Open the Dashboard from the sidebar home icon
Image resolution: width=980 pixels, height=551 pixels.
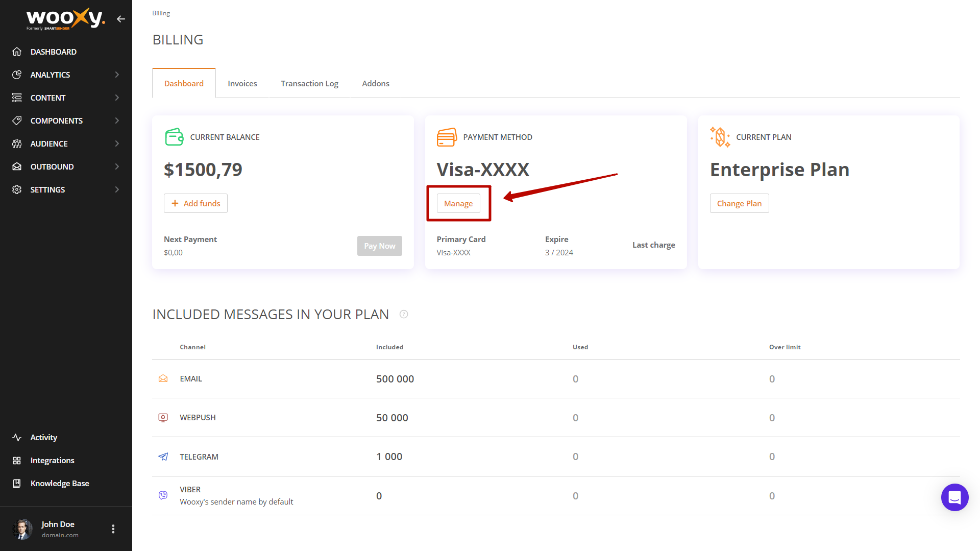(17, 52)
